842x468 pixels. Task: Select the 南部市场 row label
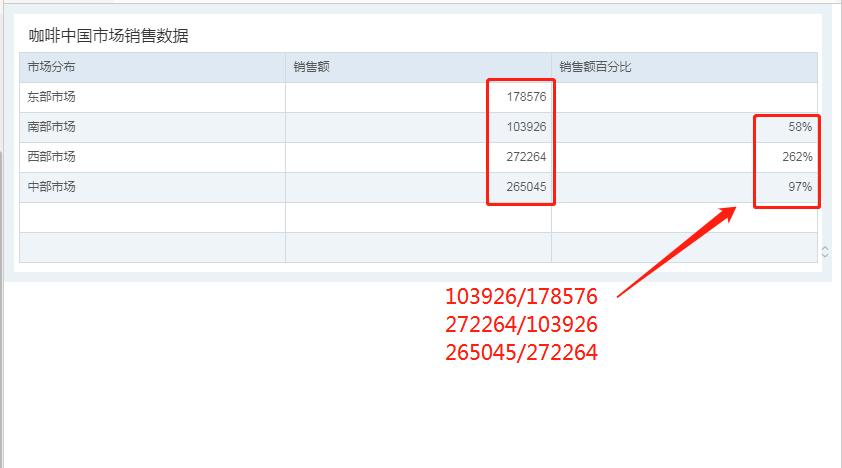coord(51,127)
